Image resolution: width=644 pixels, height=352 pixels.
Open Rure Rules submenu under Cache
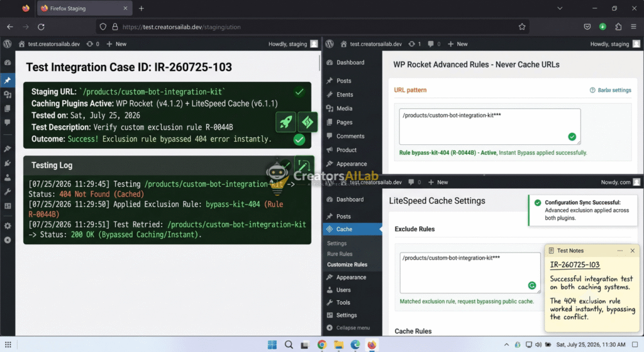point(340,254)
